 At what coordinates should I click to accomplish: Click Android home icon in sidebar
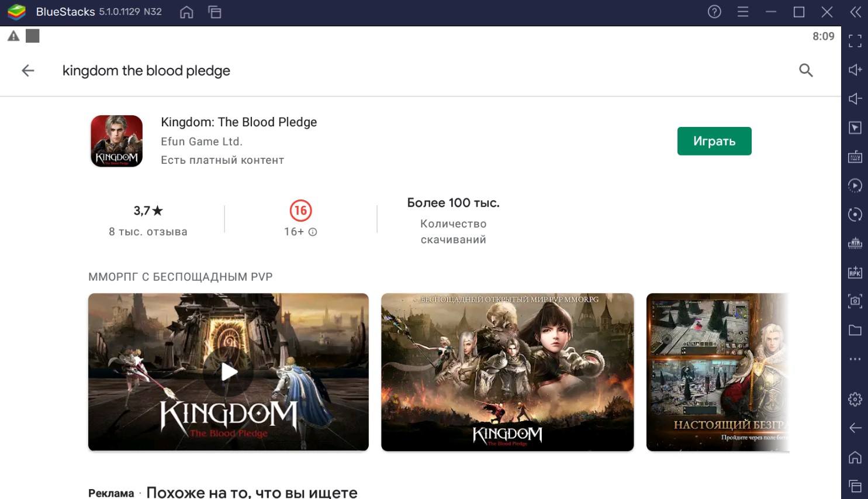855,457
